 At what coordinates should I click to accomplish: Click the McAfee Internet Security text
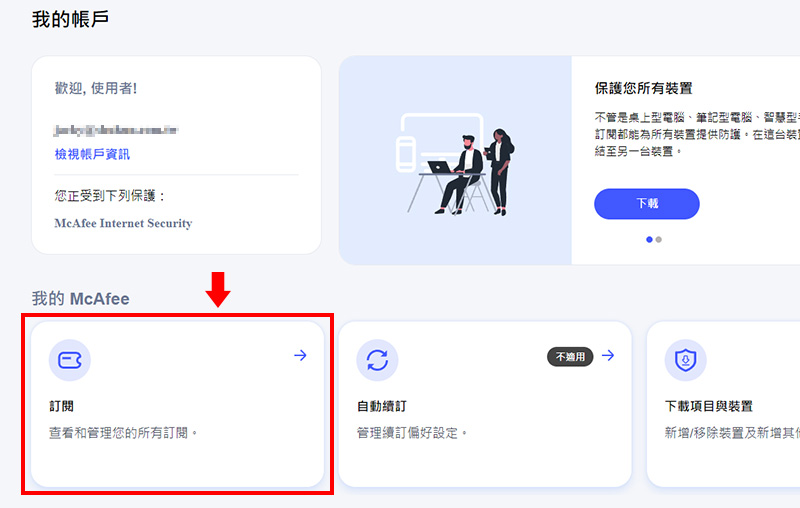(x=123, y=223)
